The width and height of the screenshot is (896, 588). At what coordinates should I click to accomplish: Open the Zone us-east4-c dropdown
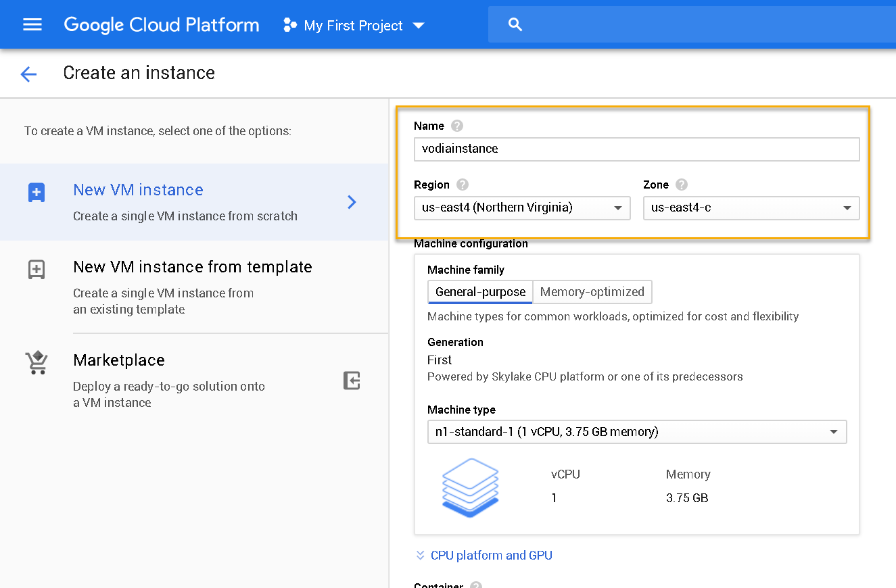(751, 208)
